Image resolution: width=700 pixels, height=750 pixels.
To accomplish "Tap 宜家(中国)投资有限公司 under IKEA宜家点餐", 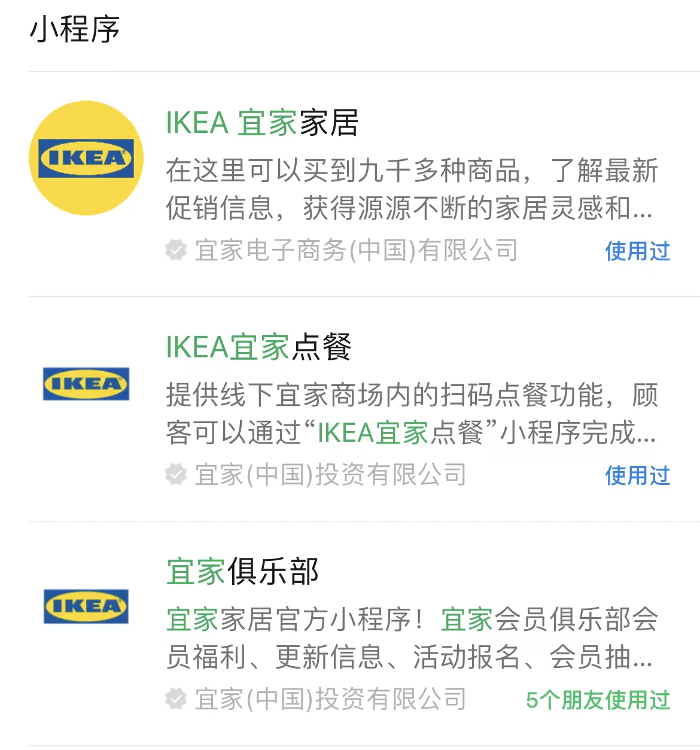I will [x=331, y=475].
